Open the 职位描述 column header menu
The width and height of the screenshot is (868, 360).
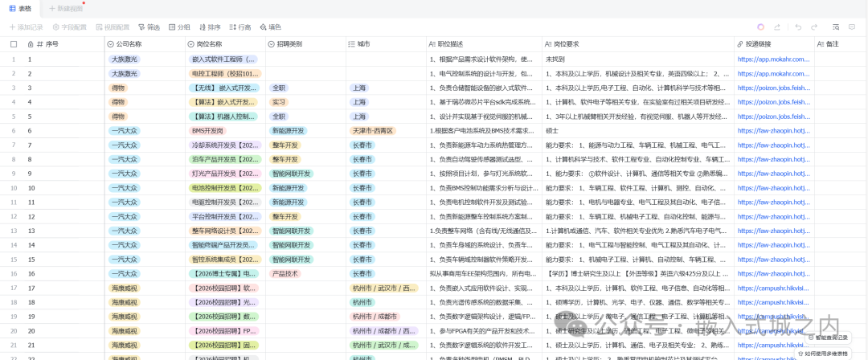point(484,44)
